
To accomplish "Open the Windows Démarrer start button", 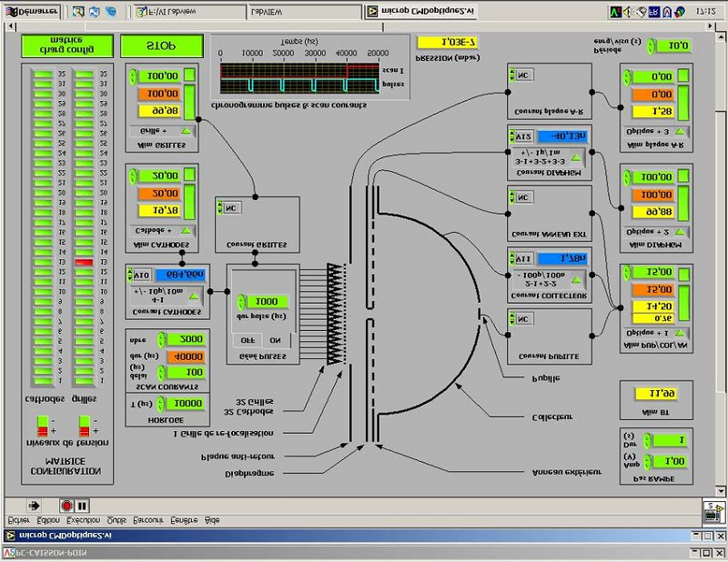I will (x=33, y=12).
